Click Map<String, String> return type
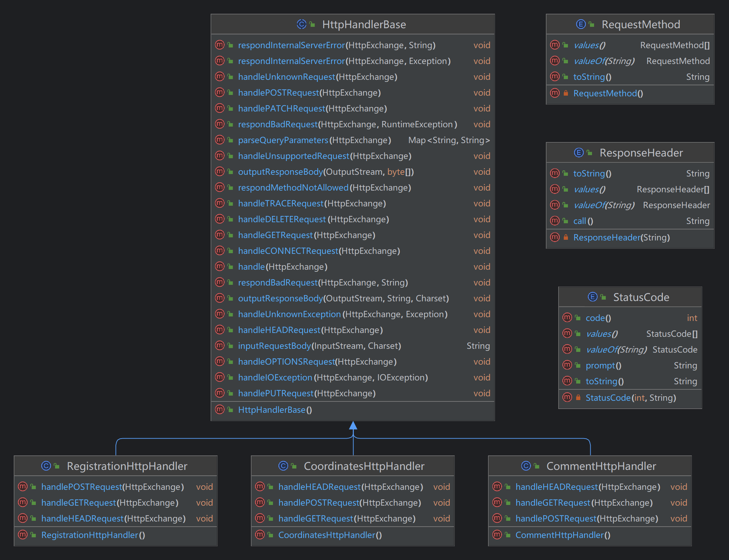The height and width of the screenshot is (560, 729). pyautogui.click(x=449, y=140)
